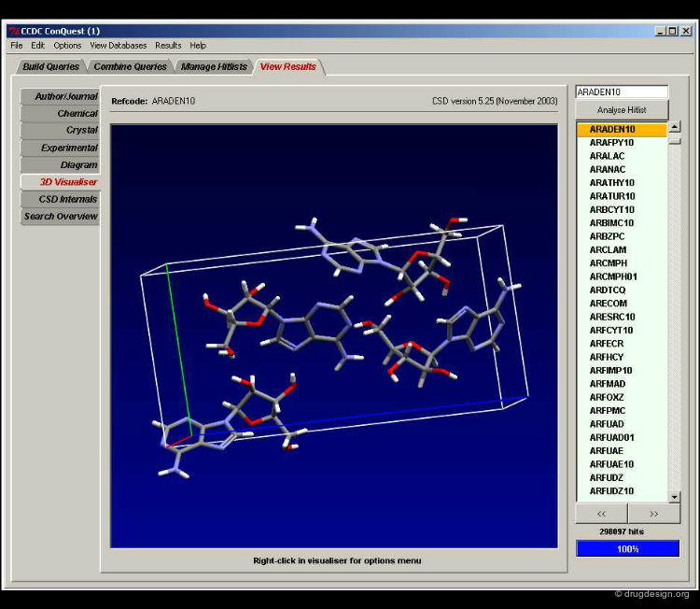This screenshot has width=700, height=609.
Task: Select ARFECR in the hitlist
Action: (x=622, y=344)
